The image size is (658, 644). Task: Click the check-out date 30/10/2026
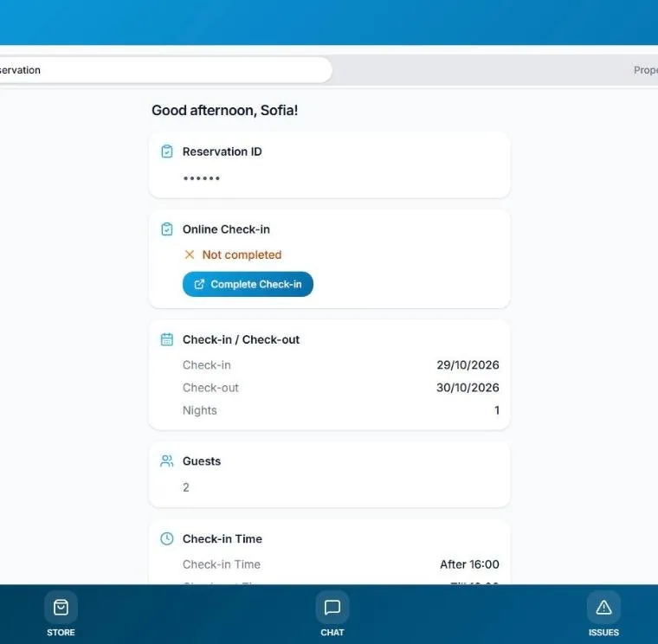(x=468, y=388)
